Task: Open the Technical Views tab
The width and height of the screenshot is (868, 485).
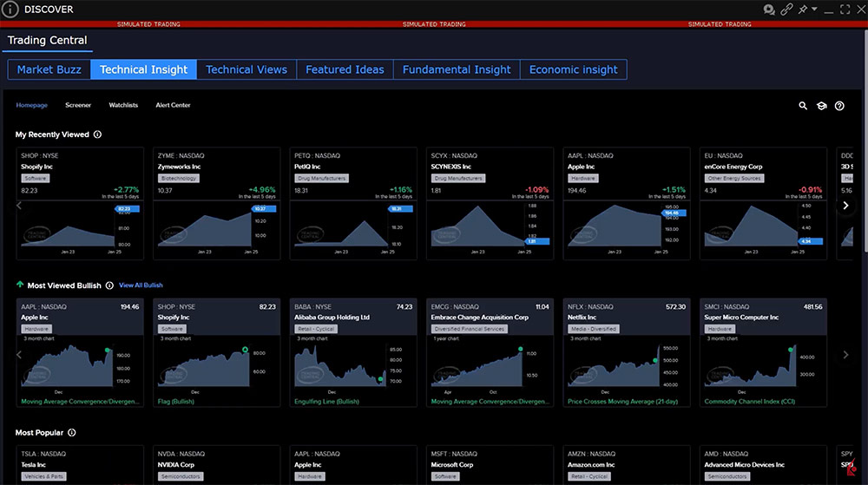Action: pos(247,69)
